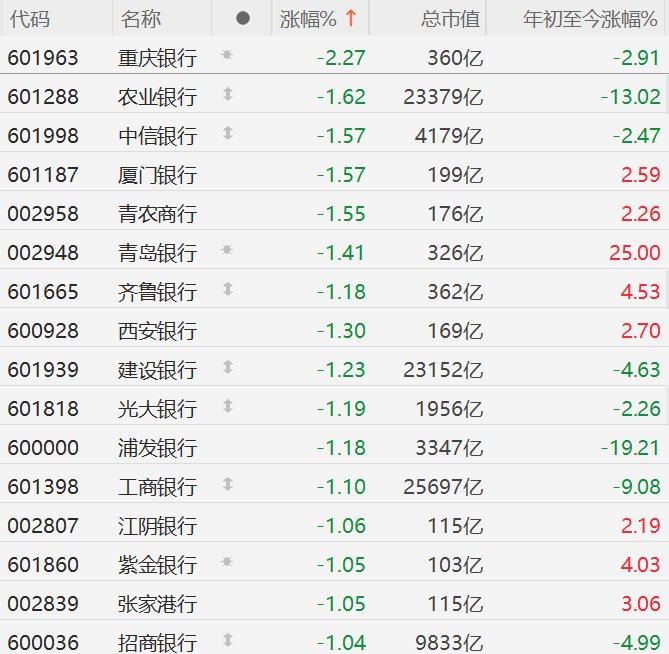Click the arrow icon beside 招商银行
669x654 pixels.
tap(227, 641)
